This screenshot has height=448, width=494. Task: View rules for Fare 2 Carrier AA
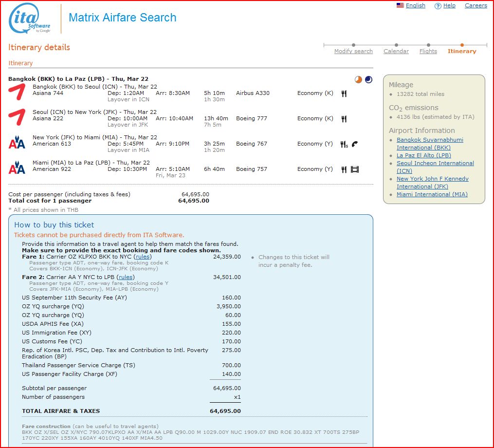(126, 277)
